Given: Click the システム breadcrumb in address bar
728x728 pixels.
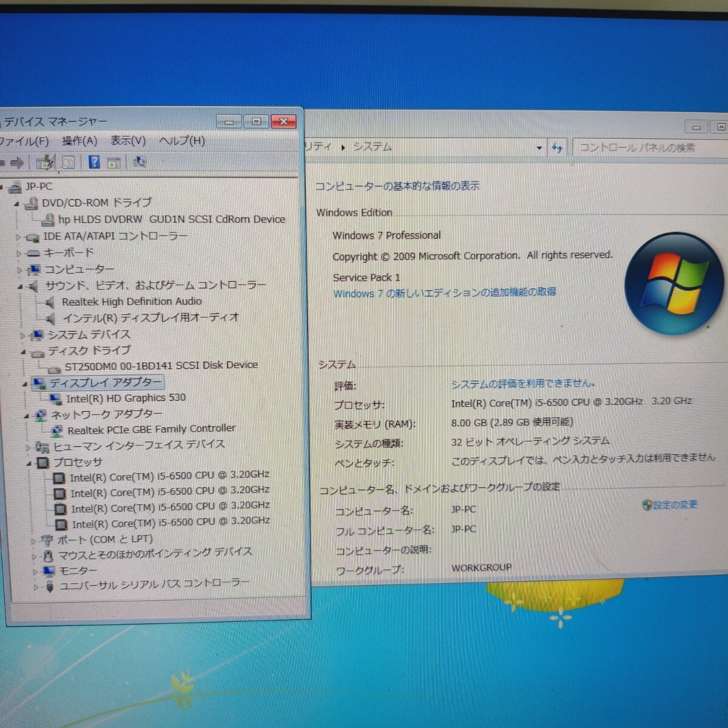Looking at the screenshot, I should 372,147.
